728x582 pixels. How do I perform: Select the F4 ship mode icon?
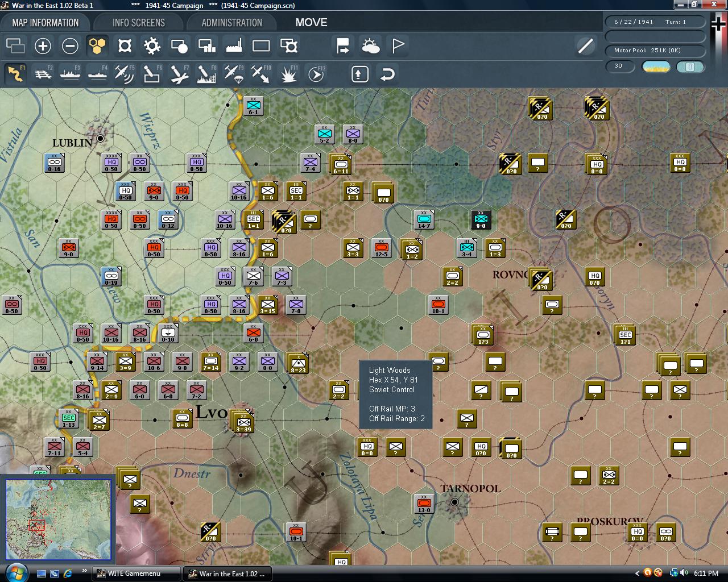tap(97, 74)
